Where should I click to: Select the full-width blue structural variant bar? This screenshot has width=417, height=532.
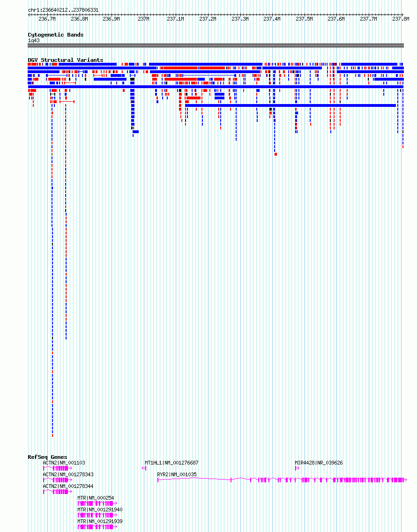[216, 87]
